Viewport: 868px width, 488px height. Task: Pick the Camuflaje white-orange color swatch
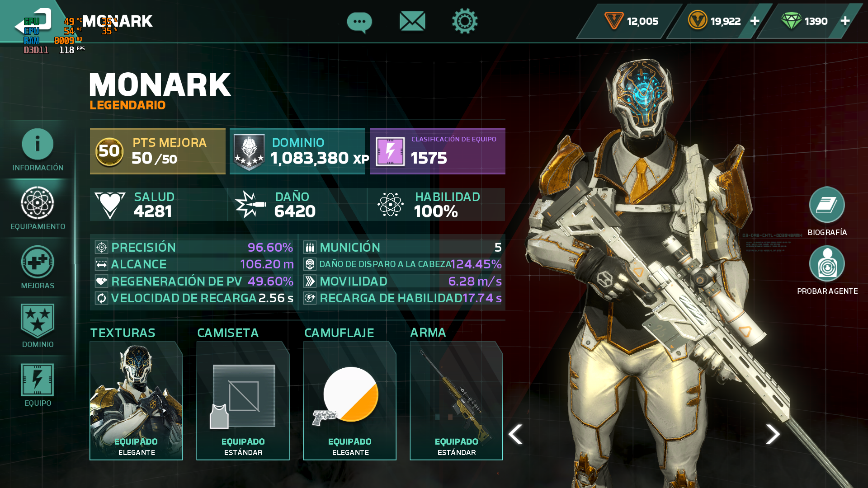point(351,394)
